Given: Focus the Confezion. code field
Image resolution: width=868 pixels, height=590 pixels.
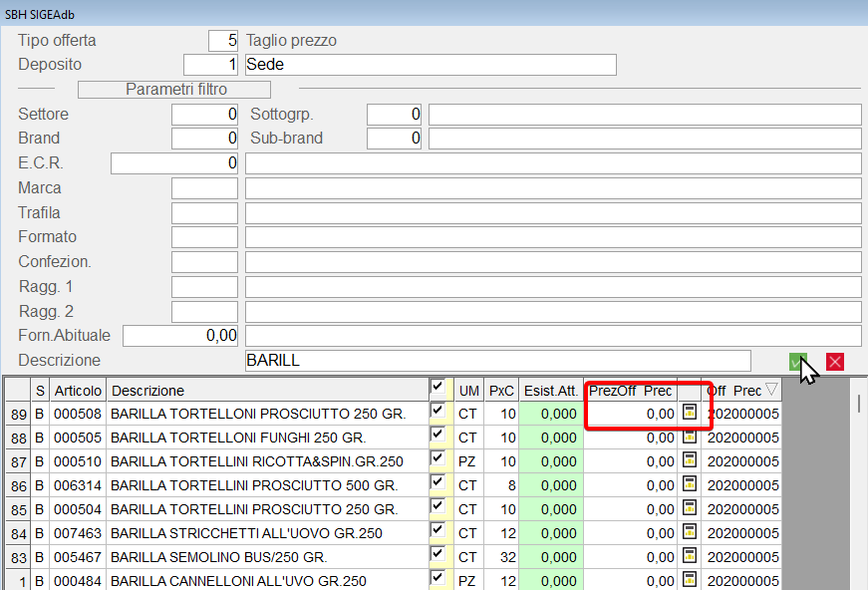Looking at the screenshot, I should click(x=205, y=262).
